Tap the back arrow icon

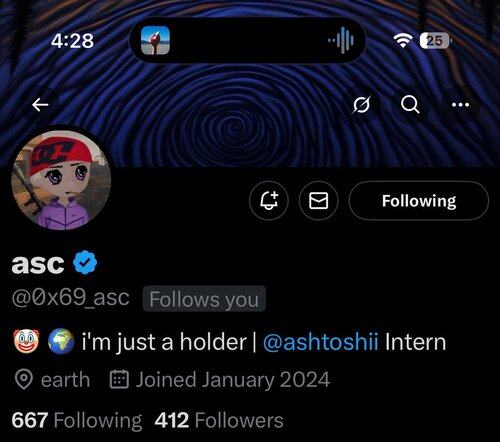[x=40, y=105]
